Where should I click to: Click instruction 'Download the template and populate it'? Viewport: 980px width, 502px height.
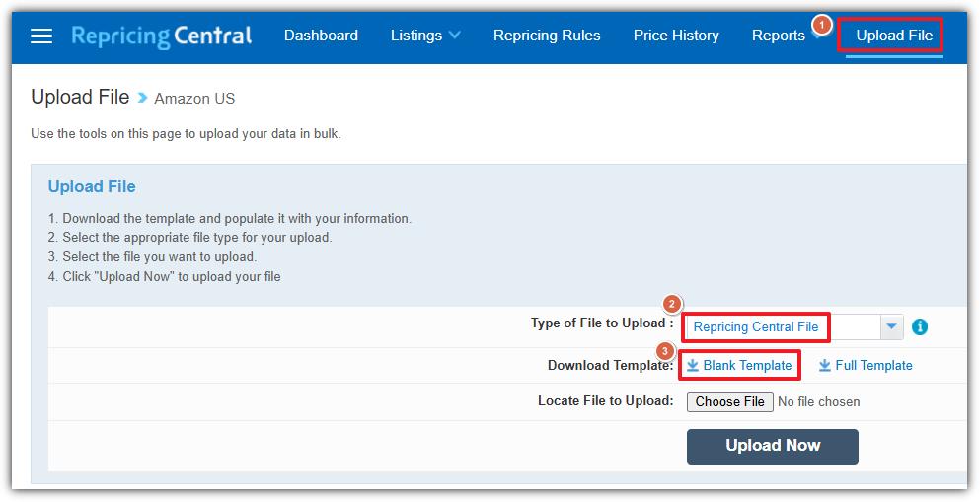230,219
